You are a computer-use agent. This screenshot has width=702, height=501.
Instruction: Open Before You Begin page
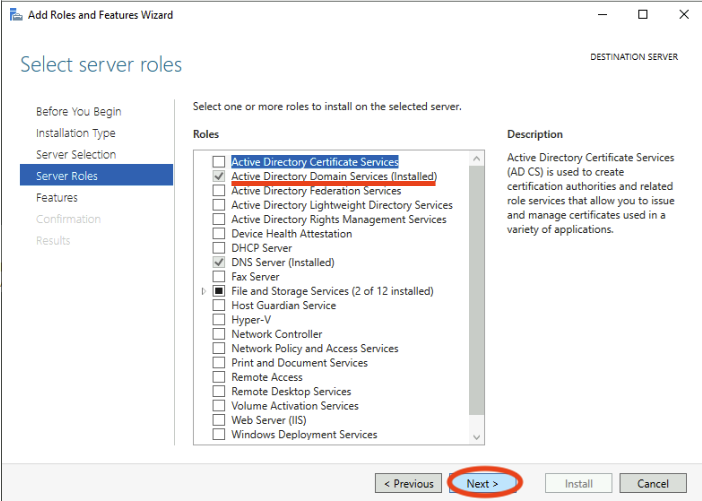pos(79,111)
